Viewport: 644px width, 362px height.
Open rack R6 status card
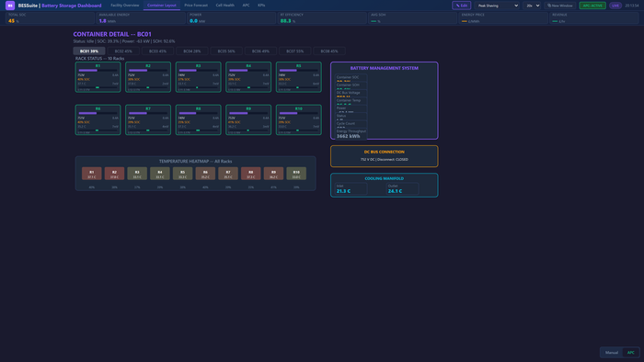click(98, 119)
